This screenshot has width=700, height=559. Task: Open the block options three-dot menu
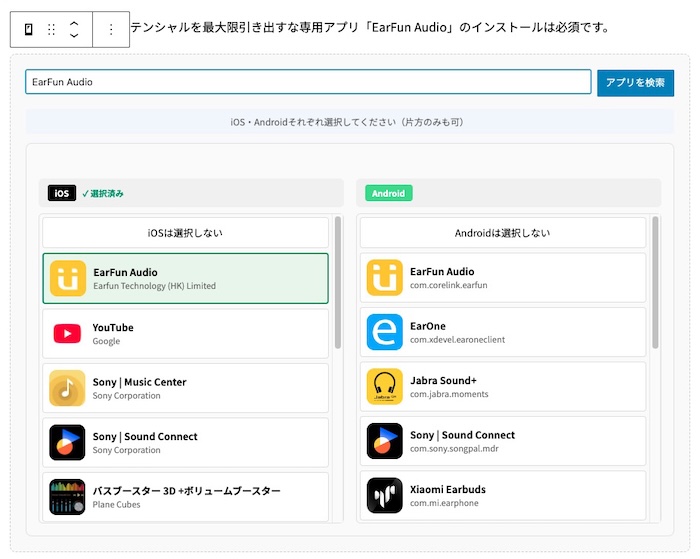coord(111,29)
